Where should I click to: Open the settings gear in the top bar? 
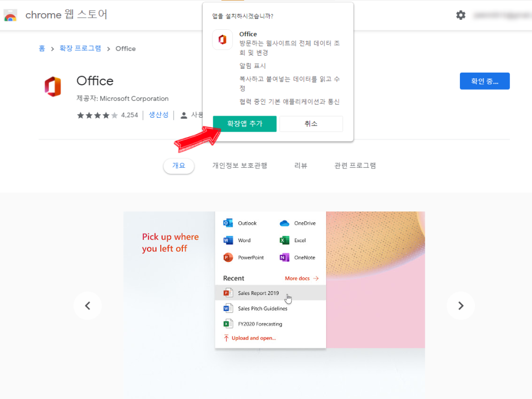pyautogui.click(x=460, y=15)
